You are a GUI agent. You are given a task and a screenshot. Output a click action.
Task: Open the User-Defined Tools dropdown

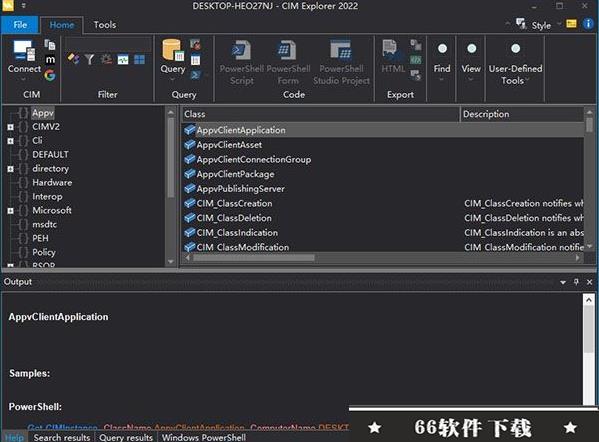[x=527, y=80]
